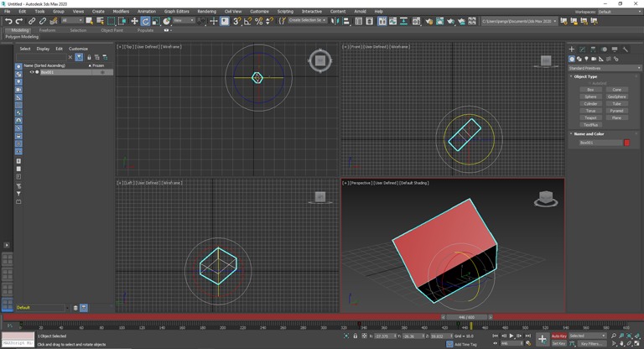The image size is (644, 349).
Task: Click the red object color swatch
Action: point(626,143)
